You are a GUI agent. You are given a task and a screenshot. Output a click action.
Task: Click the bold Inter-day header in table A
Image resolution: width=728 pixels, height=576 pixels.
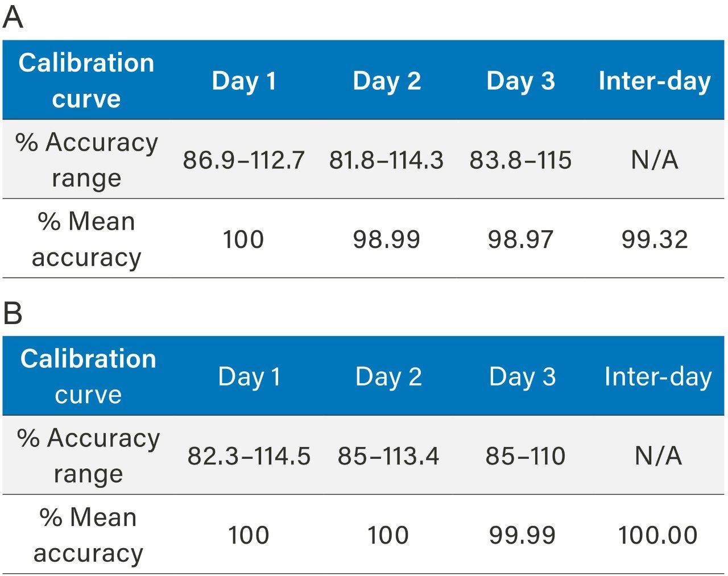[655, 81]
